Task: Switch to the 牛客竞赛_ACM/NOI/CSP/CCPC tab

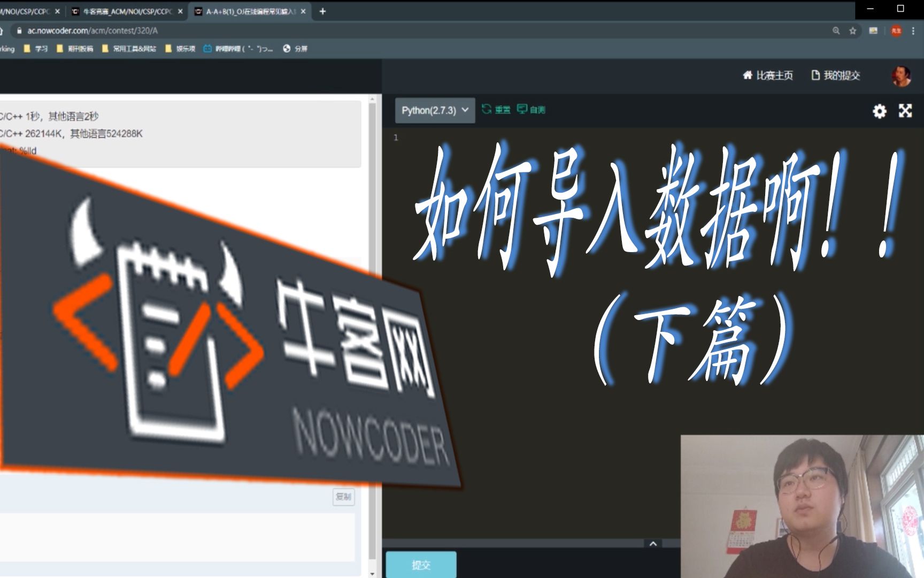Action: [x=127, y=11]
